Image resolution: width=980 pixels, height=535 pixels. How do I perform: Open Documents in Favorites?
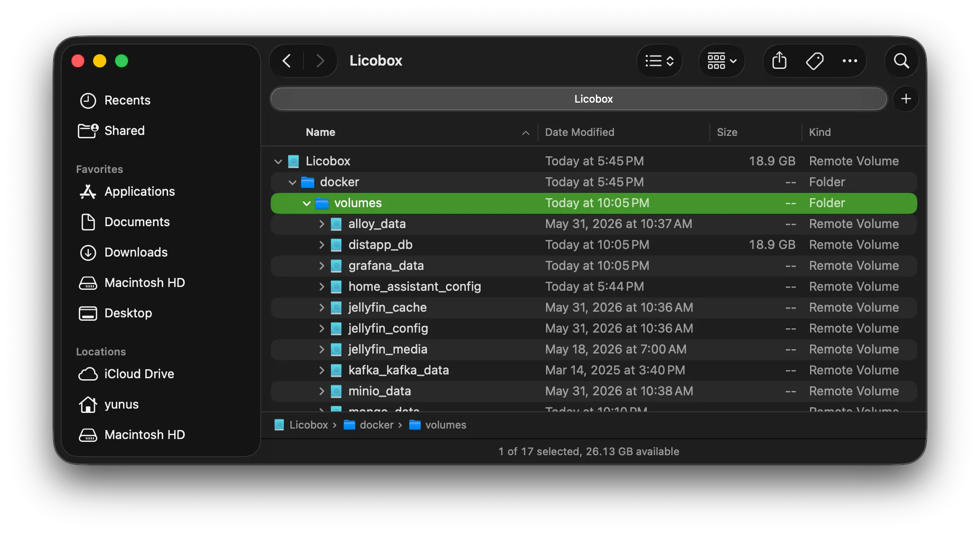tap(124, 222)
